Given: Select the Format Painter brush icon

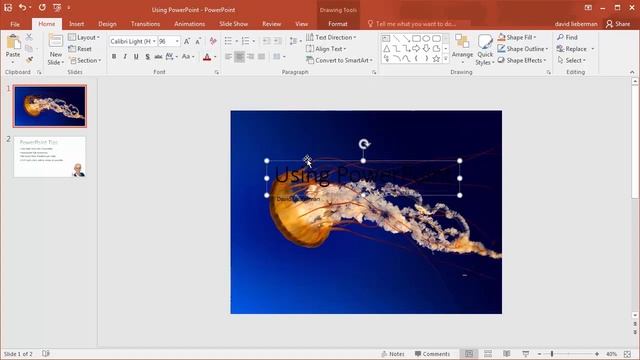Looking at the screenshot, I should (x=29, y=60).
